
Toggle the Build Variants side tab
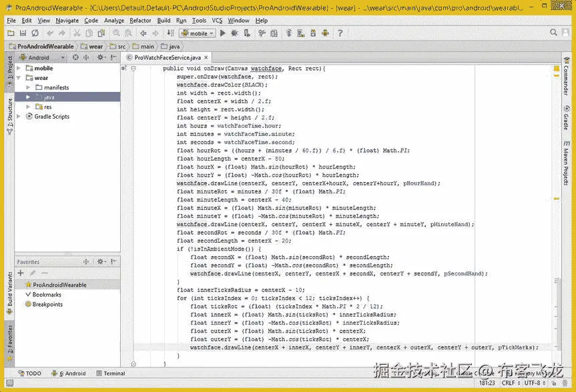tap(9, 293)
